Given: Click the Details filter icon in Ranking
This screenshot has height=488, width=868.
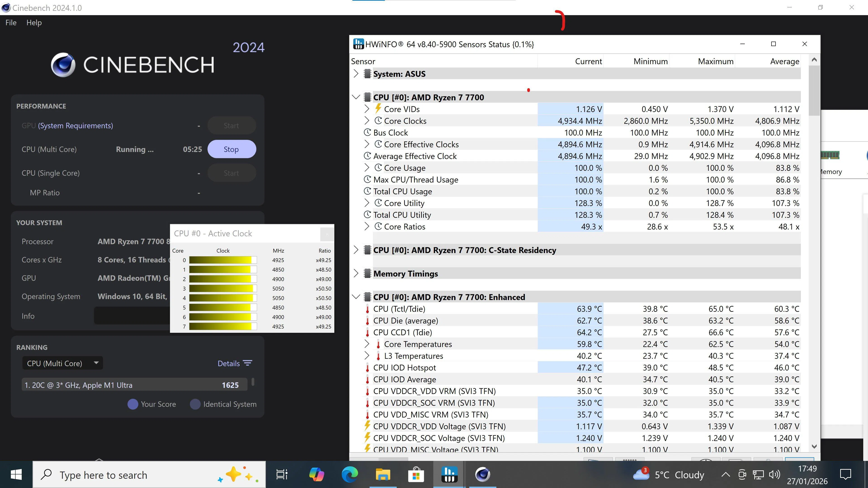Looking at the screenshot, I should [248, 363].
